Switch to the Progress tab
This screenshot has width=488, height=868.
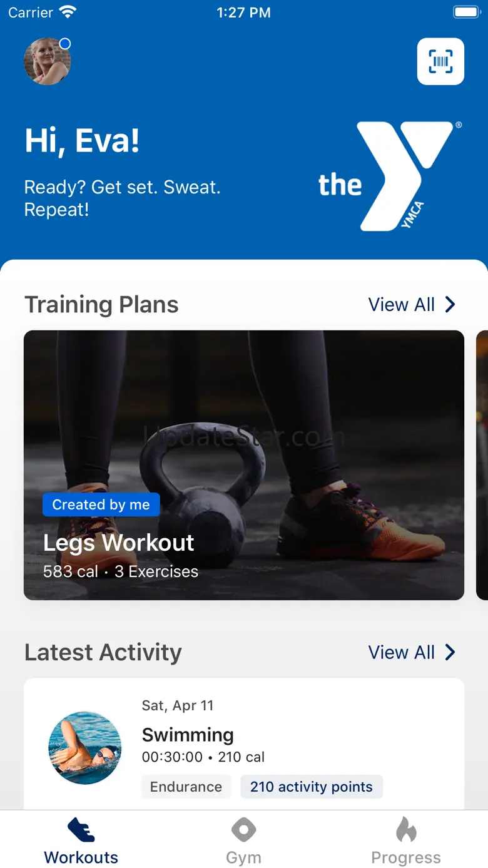[406, 840]
